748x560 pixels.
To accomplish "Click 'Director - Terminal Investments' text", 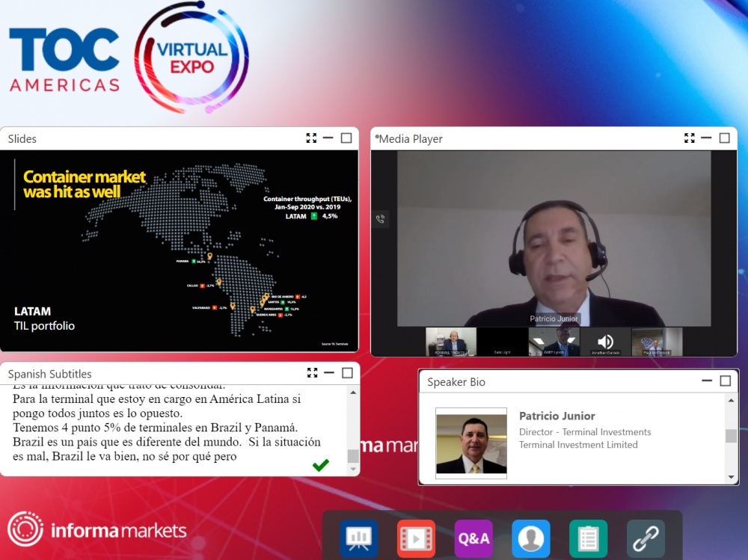I will click(585, 431).
